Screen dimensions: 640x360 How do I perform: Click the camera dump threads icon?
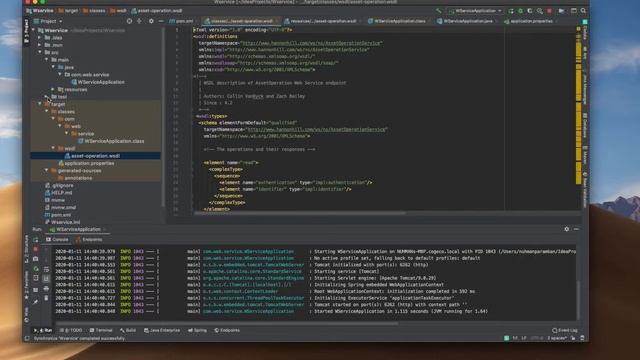click(36, 259)
